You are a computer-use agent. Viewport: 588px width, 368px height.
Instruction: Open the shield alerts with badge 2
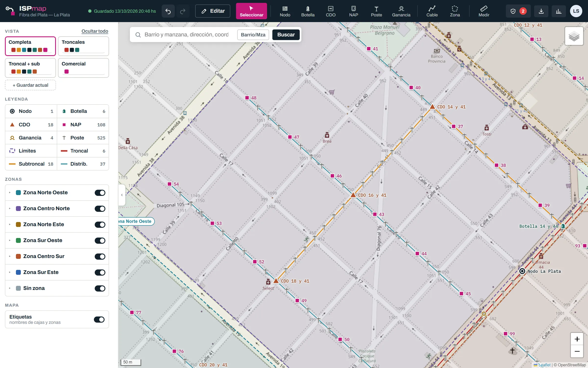(x=518, y=11)
